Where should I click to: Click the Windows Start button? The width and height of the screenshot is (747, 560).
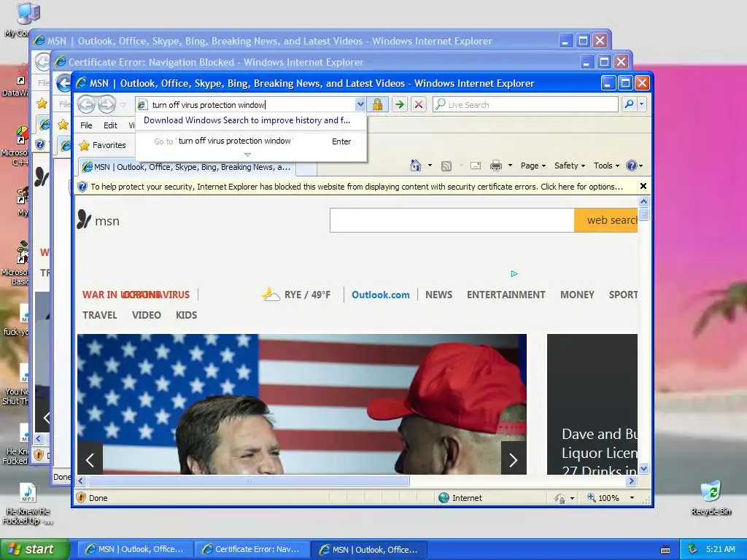[35, 549]
